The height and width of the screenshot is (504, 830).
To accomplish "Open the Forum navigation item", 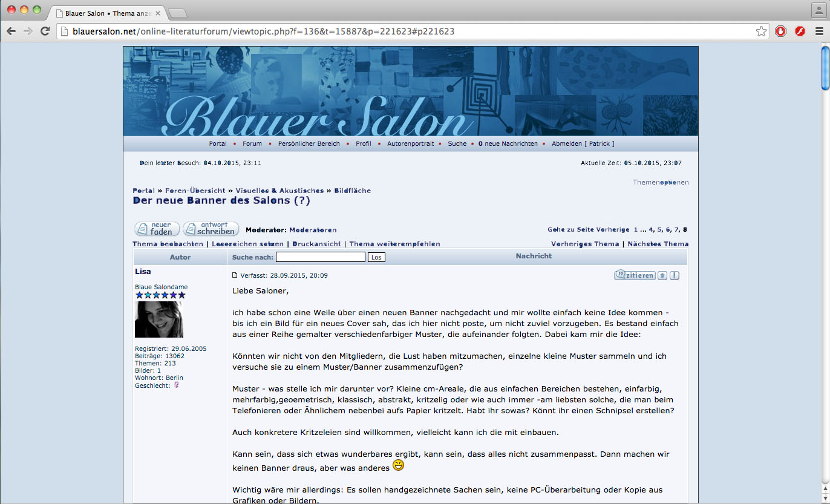I will (252, 143).
